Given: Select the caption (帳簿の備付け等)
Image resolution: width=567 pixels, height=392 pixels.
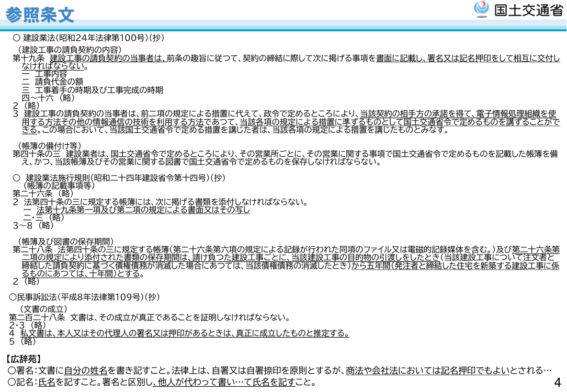Looking at the screenshot, I should point(50,146).
